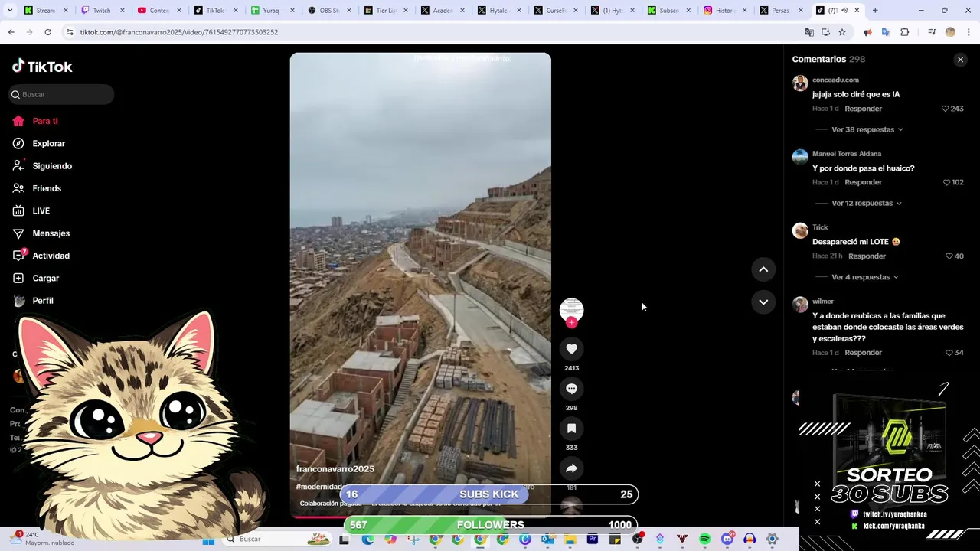
Task: Expand Ver 38 respuestas
Action: tap(867, 129)
